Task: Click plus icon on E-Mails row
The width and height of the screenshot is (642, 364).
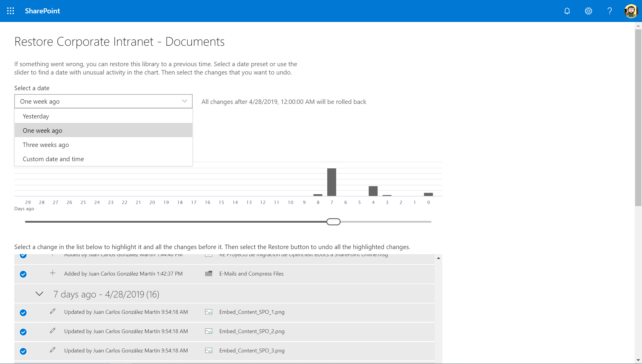Action: click(x=53, y=273)
